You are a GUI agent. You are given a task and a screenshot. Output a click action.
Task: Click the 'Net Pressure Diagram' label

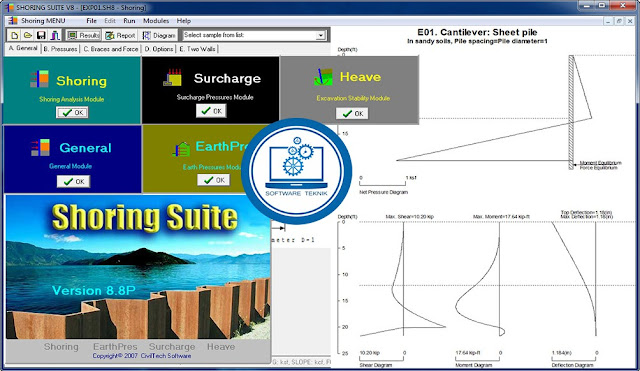pyautogui.click(x=383, y=192)
